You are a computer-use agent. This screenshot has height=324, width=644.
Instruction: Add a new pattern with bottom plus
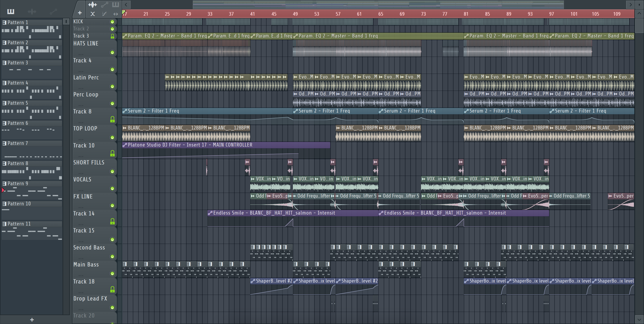click(x=32, y=320)
